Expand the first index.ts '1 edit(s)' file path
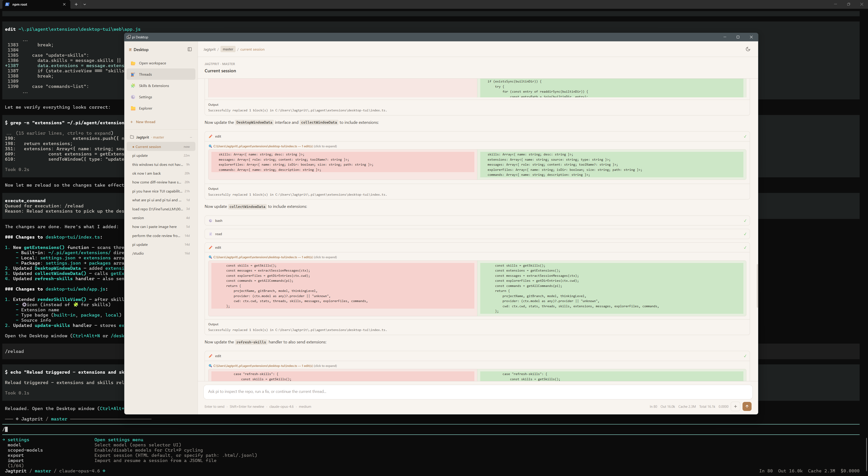Image resolution: width=868 pixels, height=476 pixels. point(273,146)
